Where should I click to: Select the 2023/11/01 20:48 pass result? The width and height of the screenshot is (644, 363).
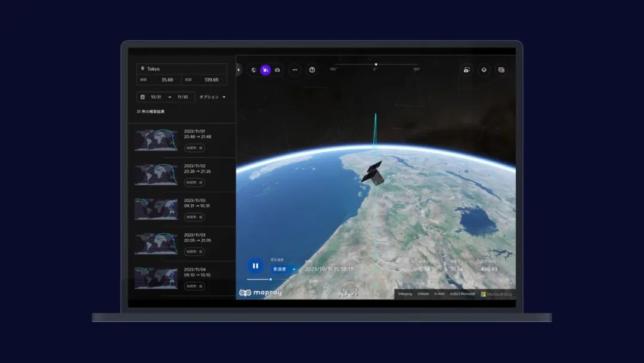pos(182,140)
